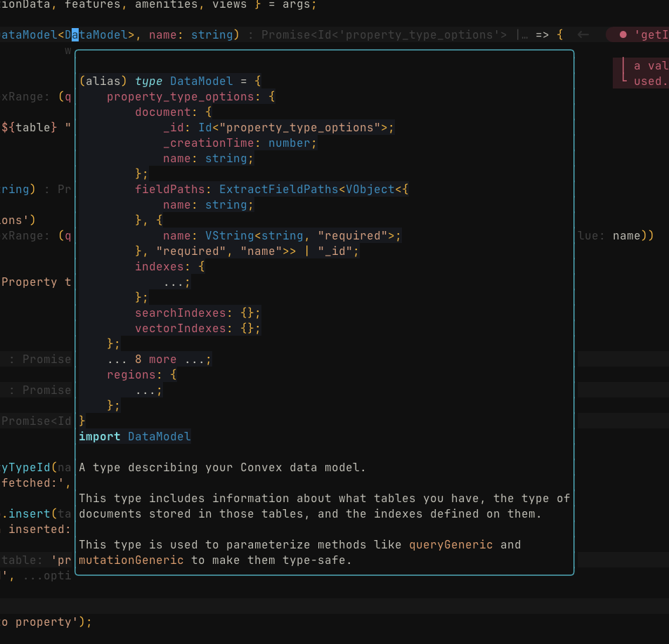The width and height of the screenshot is (669, 644).
Task: Click 'property_type_options' key in the hover popup
Action: (181, 97)
